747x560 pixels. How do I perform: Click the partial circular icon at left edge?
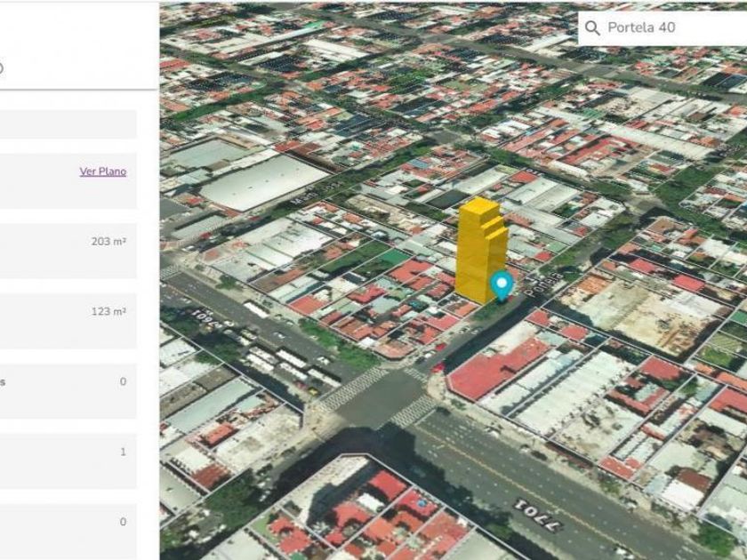point(2,68)
